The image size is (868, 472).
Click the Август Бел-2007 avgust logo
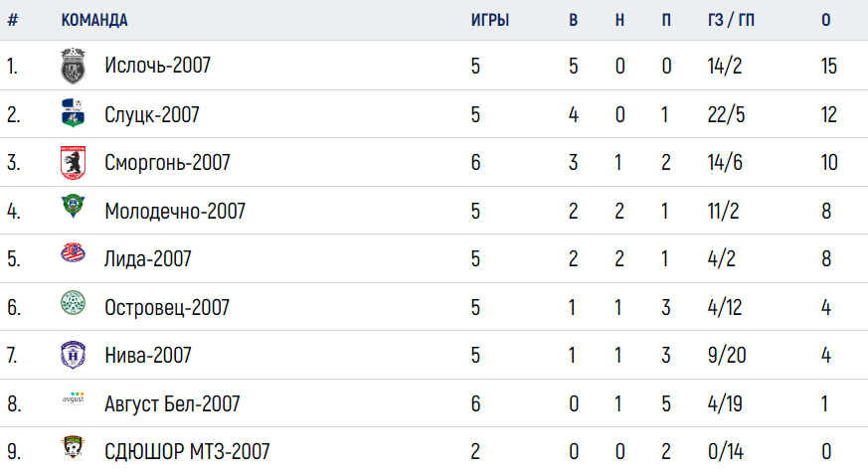[73, 398]
